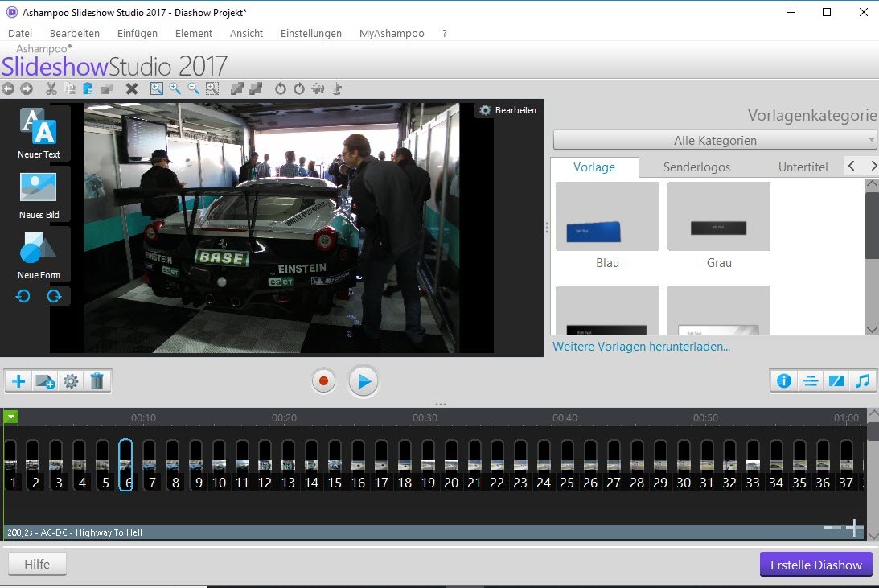Open the Einfügen menu
The width and height of the screenshot is (879, 588).
(x=137, y=33)
